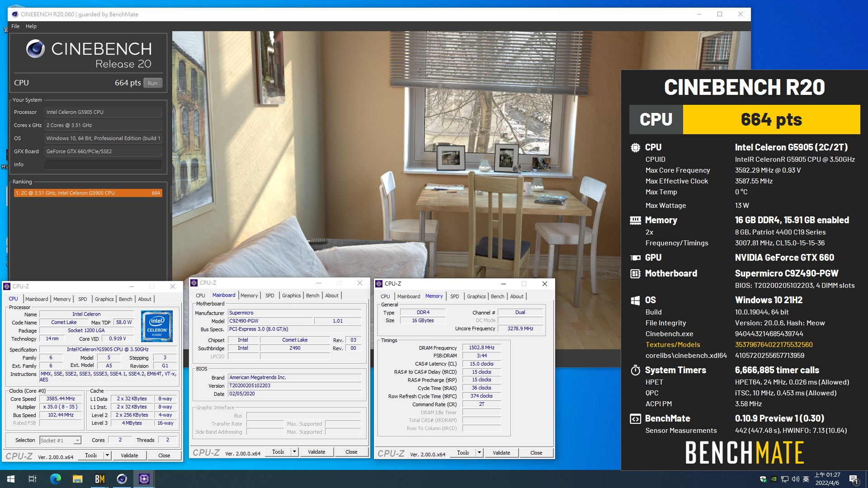The width and height of the screenshot is (868, 488).
Task: Click BenchMate code bracket icon
Action: point(635,419)
